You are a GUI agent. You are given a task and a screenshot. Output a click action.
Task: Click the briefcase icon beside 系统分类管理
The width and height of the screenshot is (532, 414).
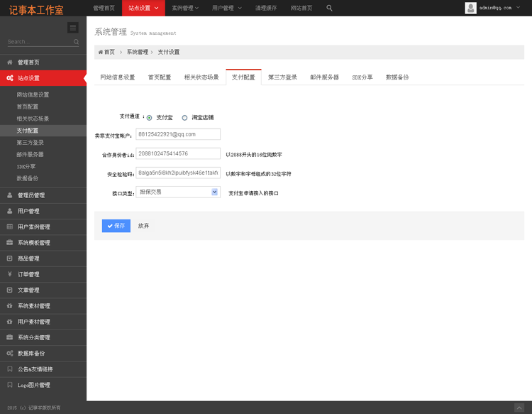[x=10, y=337]
